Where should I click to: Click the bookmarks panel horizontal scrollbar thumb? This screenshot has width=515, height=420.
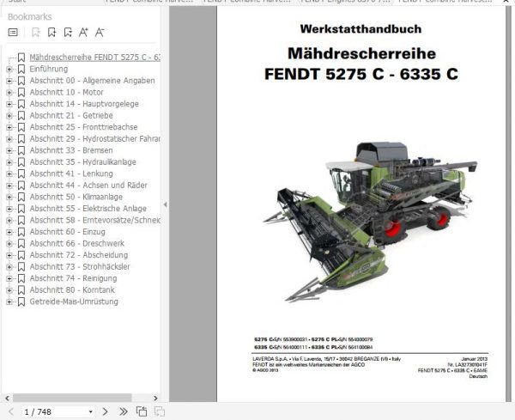coord(72,398)
